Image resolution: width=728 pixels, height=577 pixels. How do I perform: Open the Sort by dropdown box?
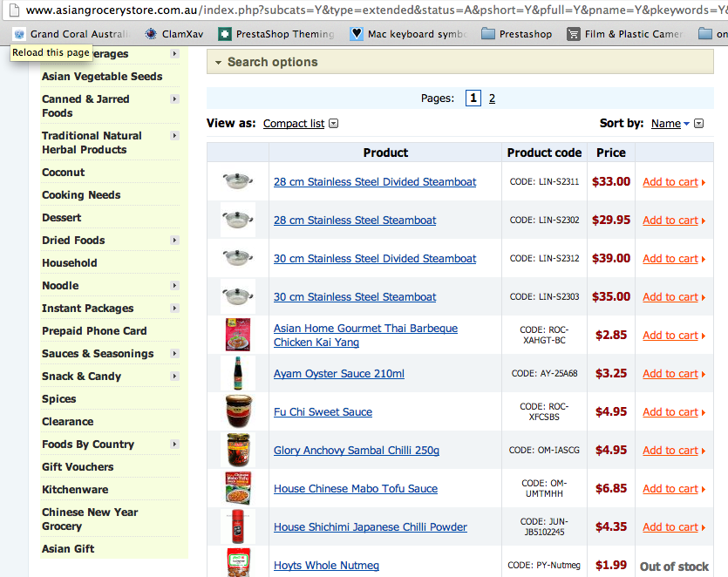(x=698, y=124)
